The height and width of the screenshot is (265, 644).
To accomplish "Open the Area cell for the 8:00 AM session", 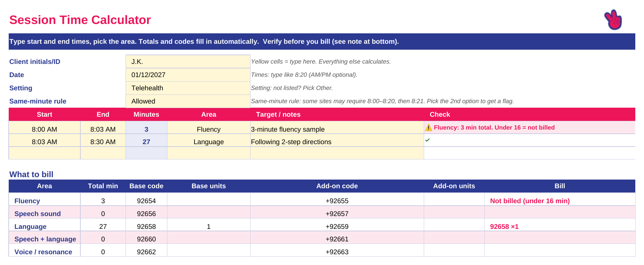I will tap(209, 127).
